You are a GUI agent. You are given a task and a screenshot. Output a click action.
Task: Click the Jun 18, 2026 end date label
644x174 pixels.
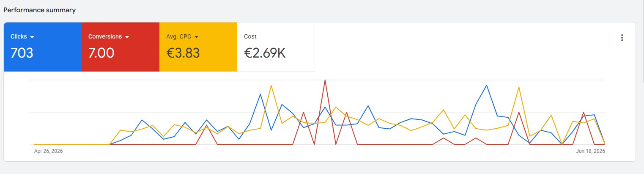591,151
